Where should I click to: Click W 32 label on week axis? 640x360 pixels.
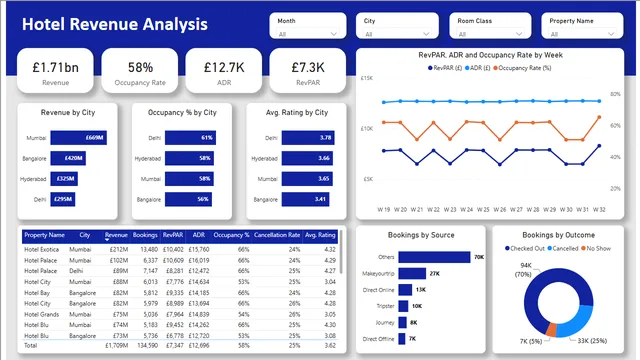[599, 209]
